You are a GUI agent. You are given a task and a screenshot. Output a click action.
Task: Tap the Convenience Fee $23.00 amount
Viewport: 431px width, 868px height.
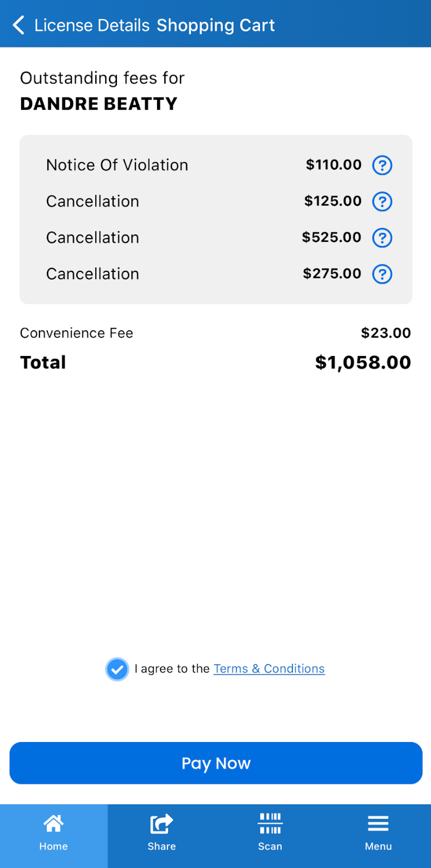[x=386, y=333]
